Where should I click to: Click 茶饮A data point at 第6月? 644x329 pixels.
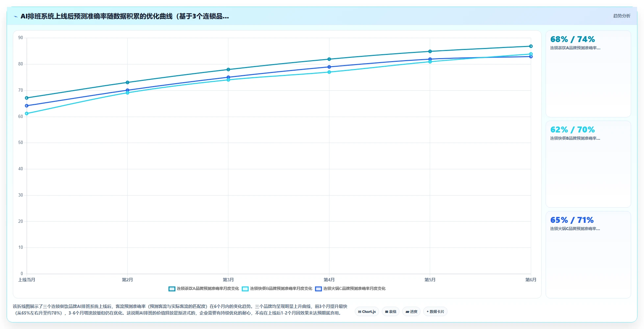click(x=531, y=46)
